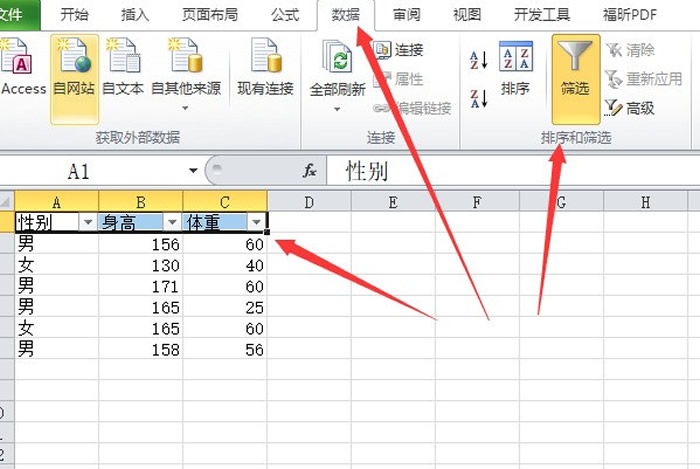The image size is (700, 469).
Task: Open the 体重 column filter dropdown
Action: 256,222
